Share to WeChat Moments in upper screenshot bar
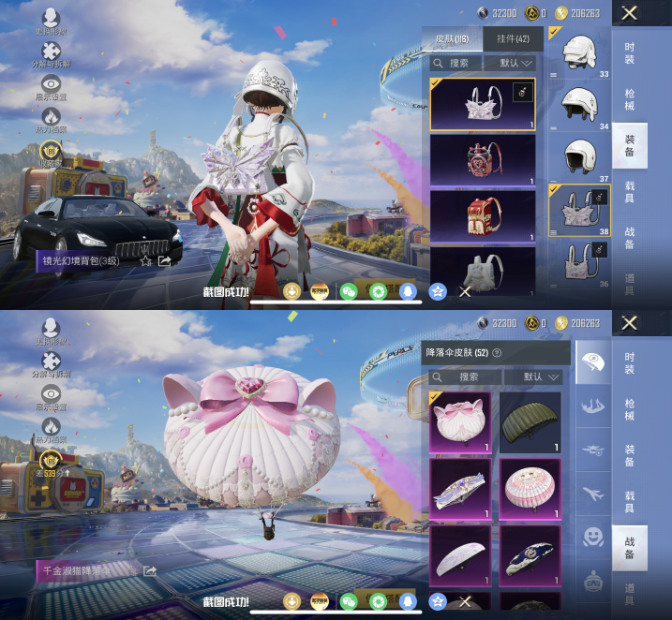Image resolution: width=672 pixels, height=620 pixels. (x=378, y=291)
